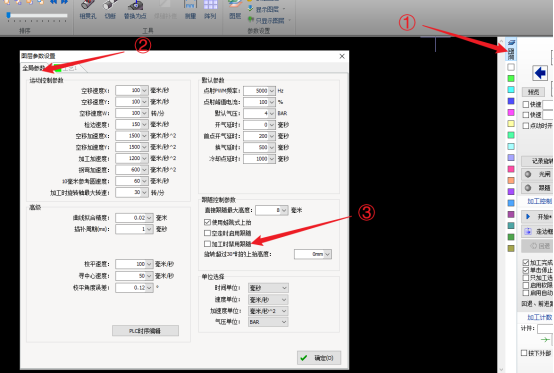Click the layer settings icon atop the color bar
The width and height of the screenshot is (554, 373).
[511, 49]
